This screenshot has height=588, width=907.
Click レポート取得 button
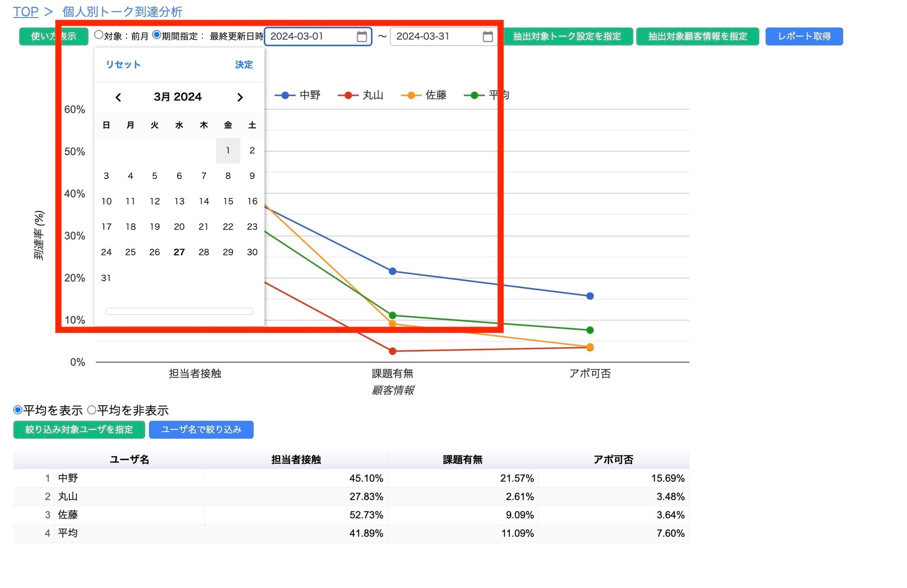point(804,37)
